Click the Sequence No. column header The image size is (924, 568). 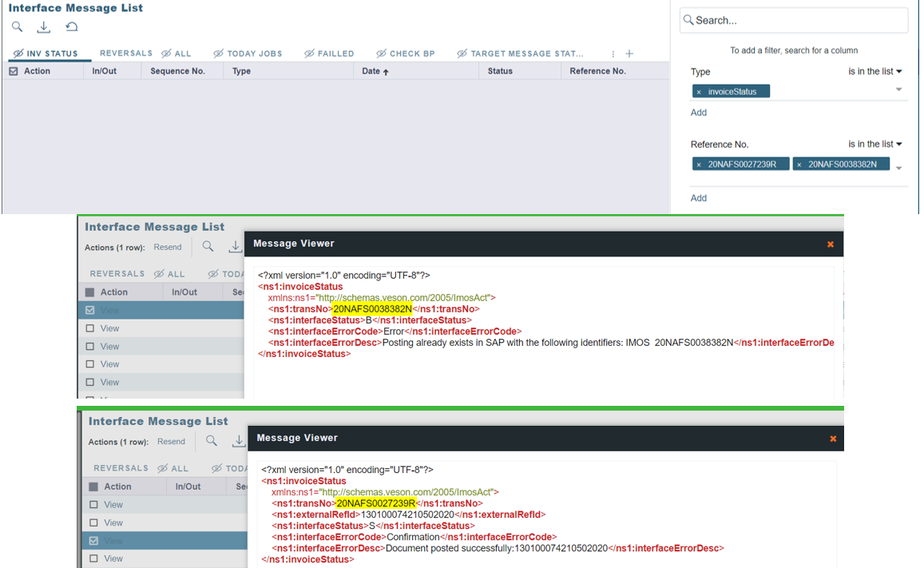[x=177, y=71]
